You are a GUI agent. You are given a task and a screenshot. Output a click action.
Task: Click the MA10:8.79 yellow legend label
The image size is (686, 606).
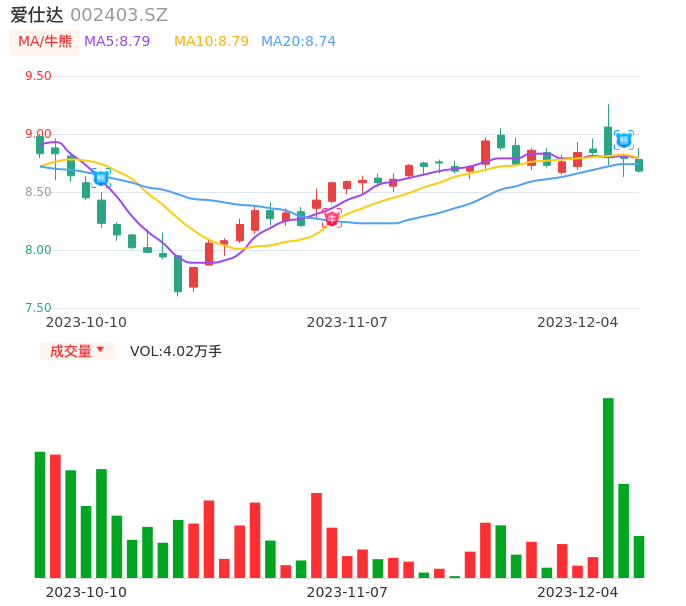(211, 42)
